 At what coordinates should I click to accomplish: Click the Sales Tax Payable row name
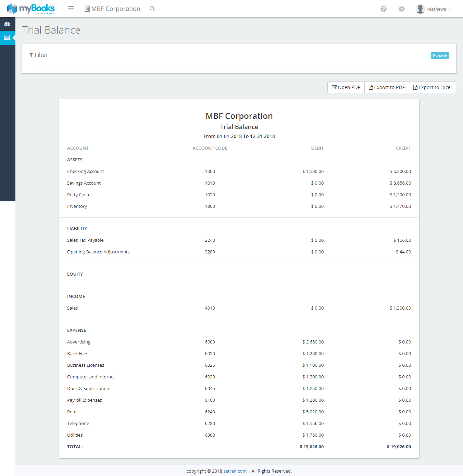click(85, 240)
